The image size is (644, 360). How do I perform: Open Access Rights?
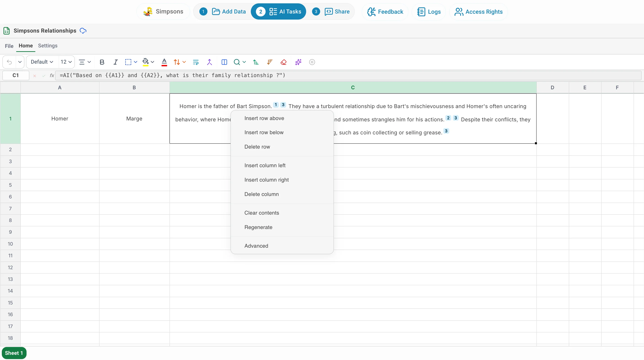[478, 11]
